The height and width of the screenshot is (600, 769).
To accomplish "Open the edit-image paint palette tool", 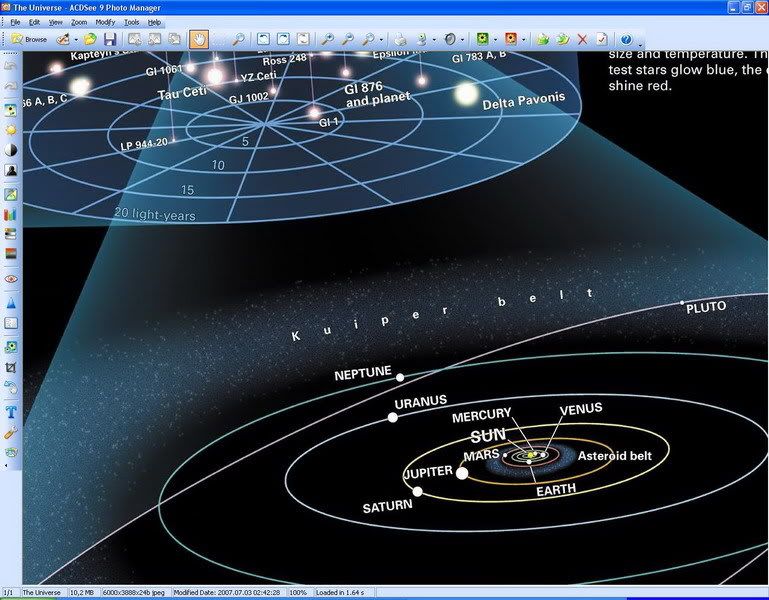I will [62, 39].
